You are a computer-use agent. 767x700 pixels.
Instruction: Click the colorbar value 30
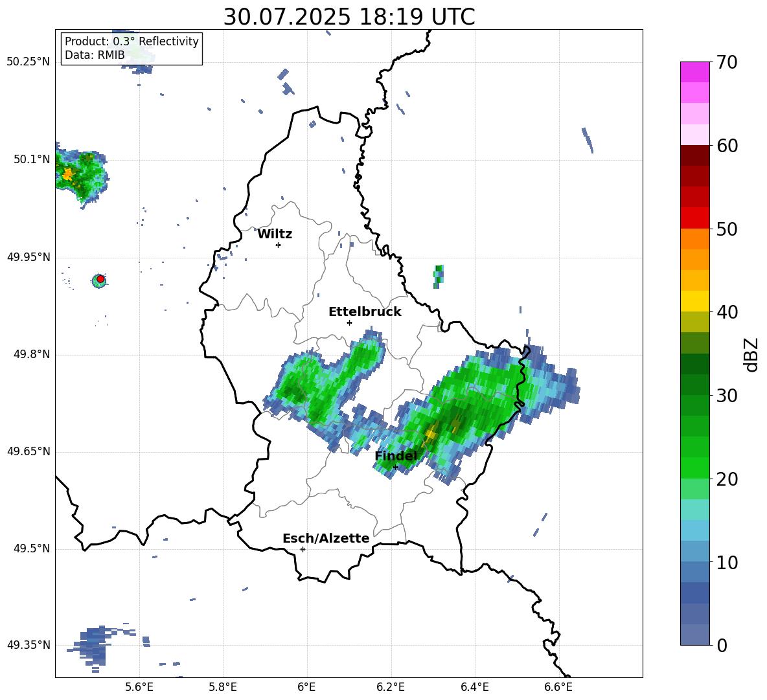pyautogui.click(x=727, y=396)
